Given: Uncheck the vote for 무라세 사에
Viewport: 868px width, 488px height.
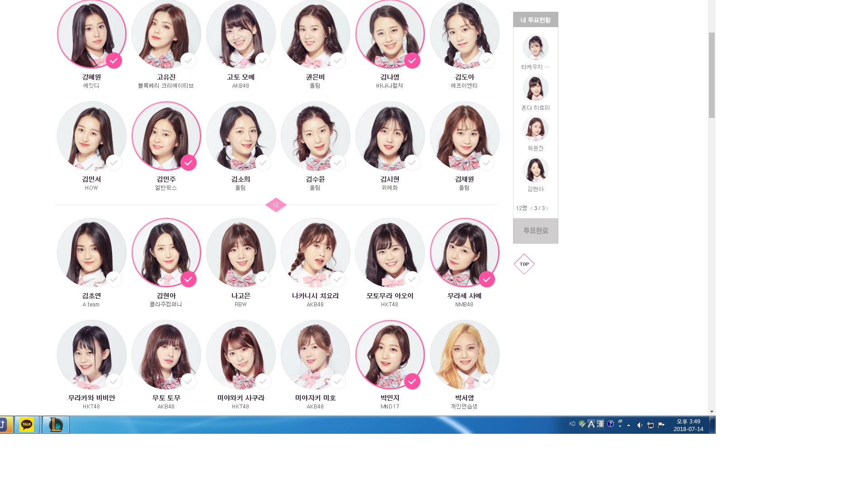Looking at the screenshot, I should [486, 279].
